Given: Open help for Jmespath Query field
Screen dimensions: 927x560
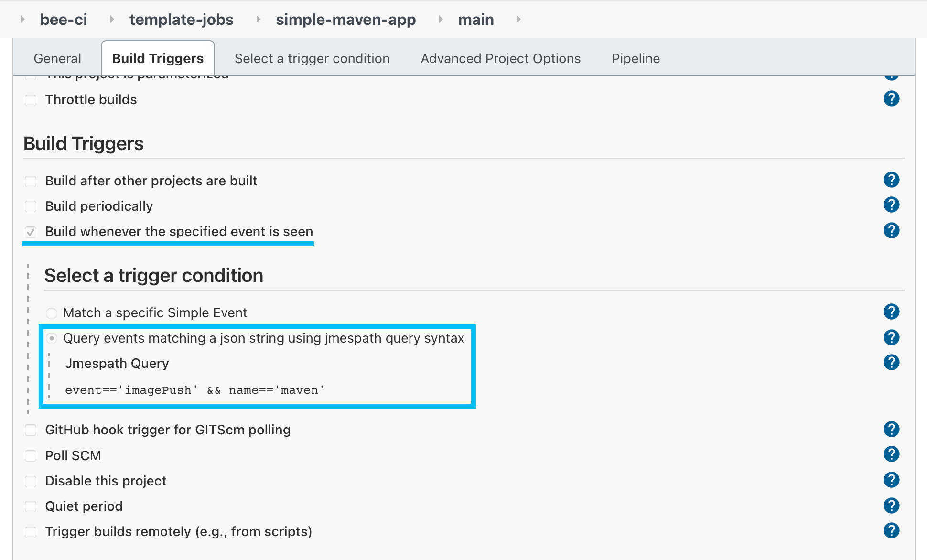Looking at the screenshot, I should coord(891,363).
